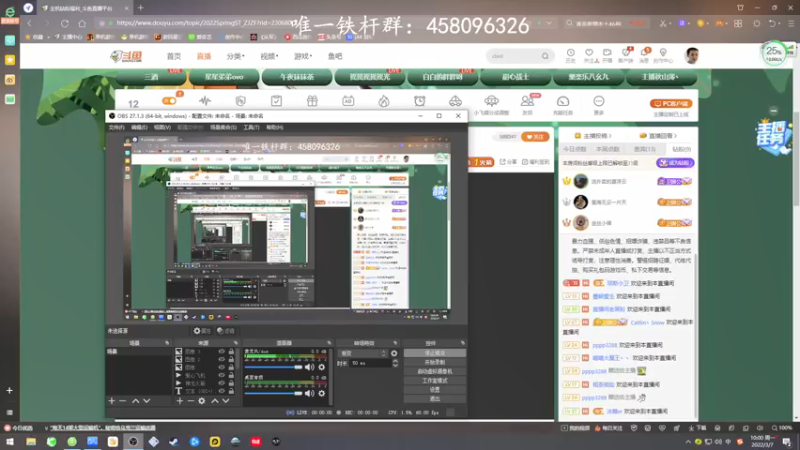Open 消息 bell icon in Douyu header
This screenshot has height=450, width=800.
(x=644, y=55)
